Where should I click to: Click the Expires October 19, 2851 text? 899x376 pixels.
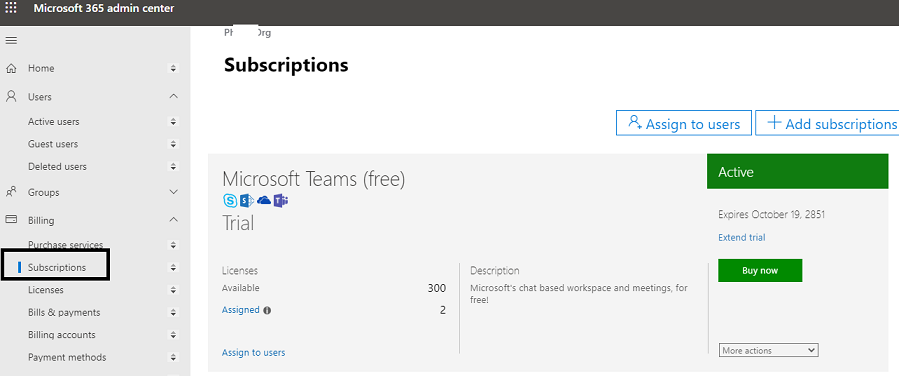pos(772,215)
